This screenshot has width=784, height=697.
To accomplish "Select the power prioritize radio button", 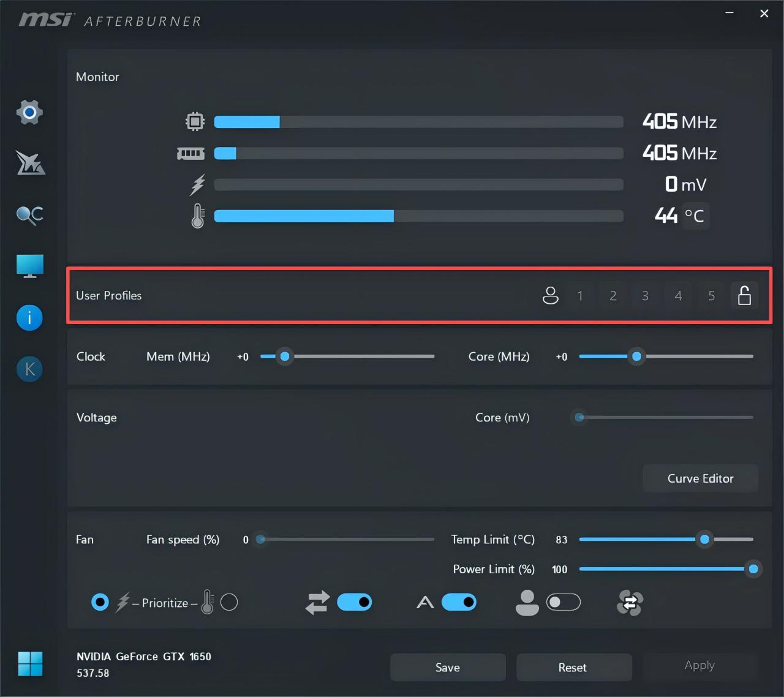I will coord(100,603).
